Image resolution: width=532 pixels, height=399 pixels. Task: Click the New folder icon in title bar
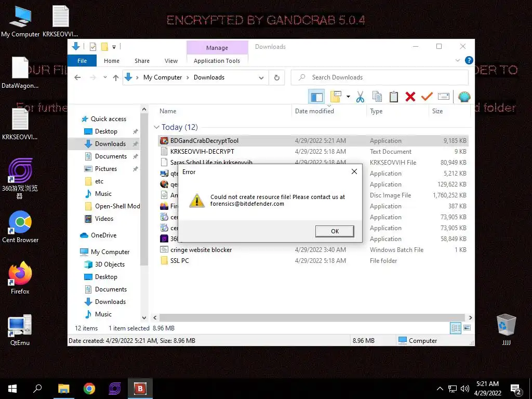[104, 47]
